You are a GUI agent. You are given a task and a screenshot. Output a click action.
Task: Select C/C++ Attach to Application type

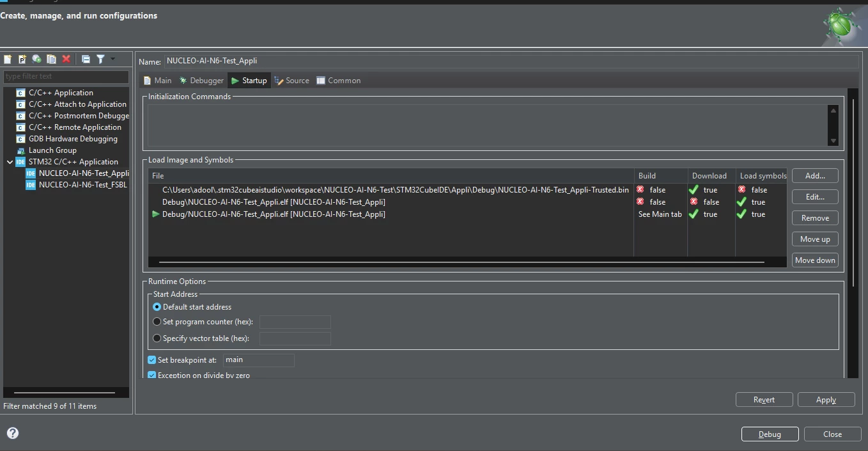tap(71, 104)
